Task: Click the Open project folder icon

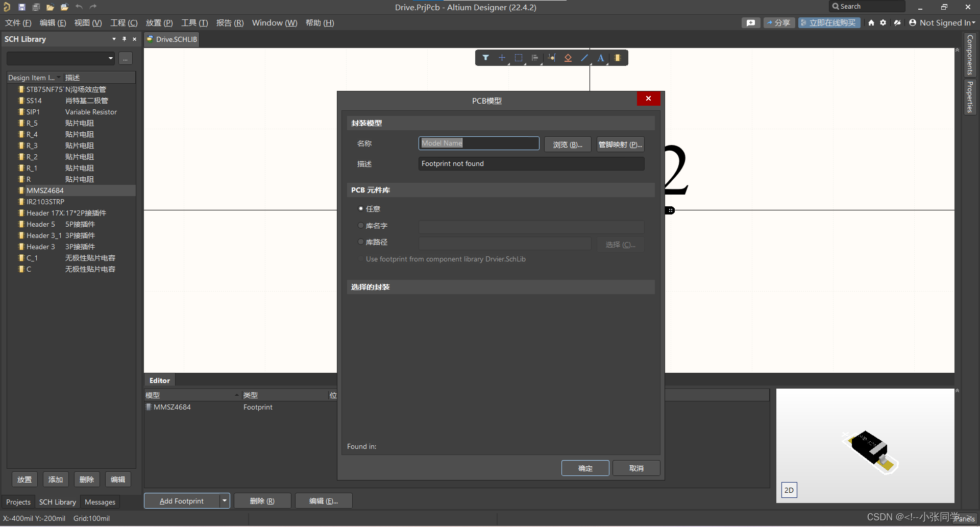Action: [x=64, y=7]
